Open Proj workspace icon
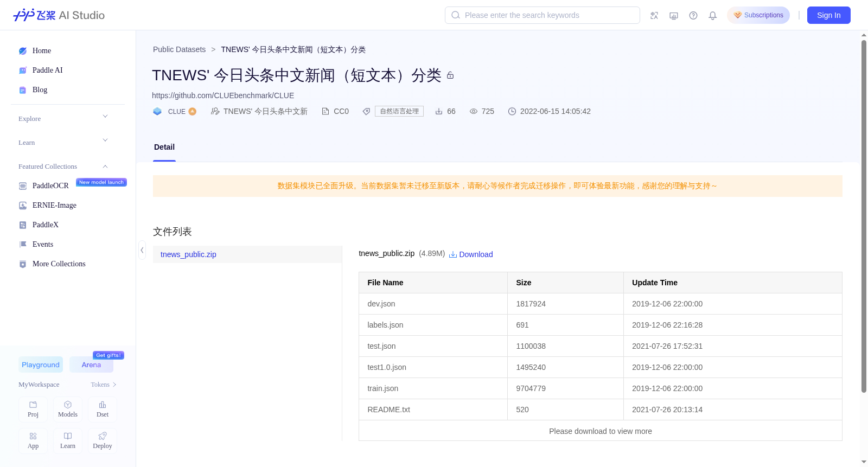The image size is (868, 467). click(x=33, y=410)
